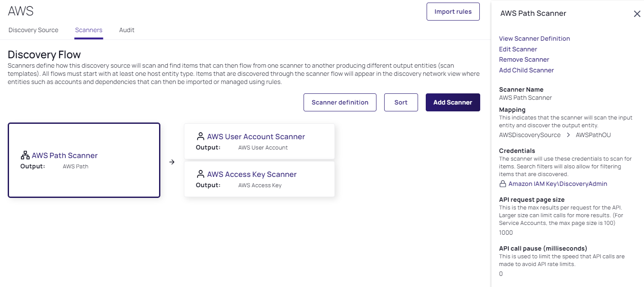Click the AWSPathOU mapping text
This screenshot has height=287, width=644.
click(x=593, y=135)
